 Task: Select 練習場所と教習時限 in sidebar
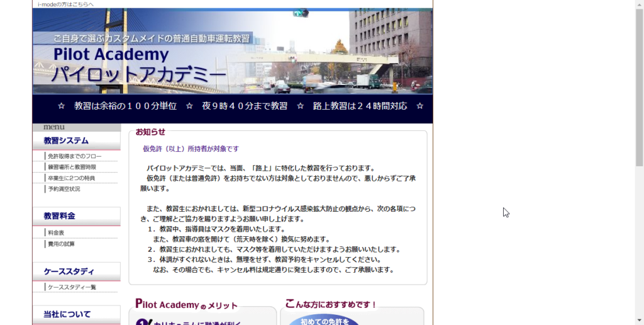(72, 167)
